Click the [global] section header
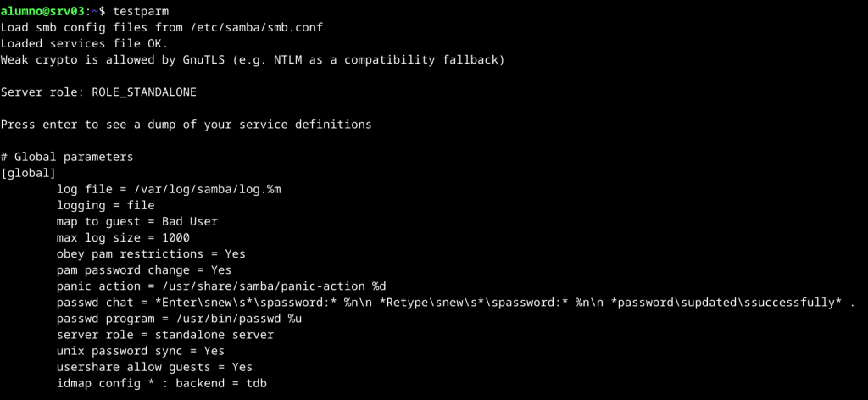868x400 pixels. tap(28, 173)
